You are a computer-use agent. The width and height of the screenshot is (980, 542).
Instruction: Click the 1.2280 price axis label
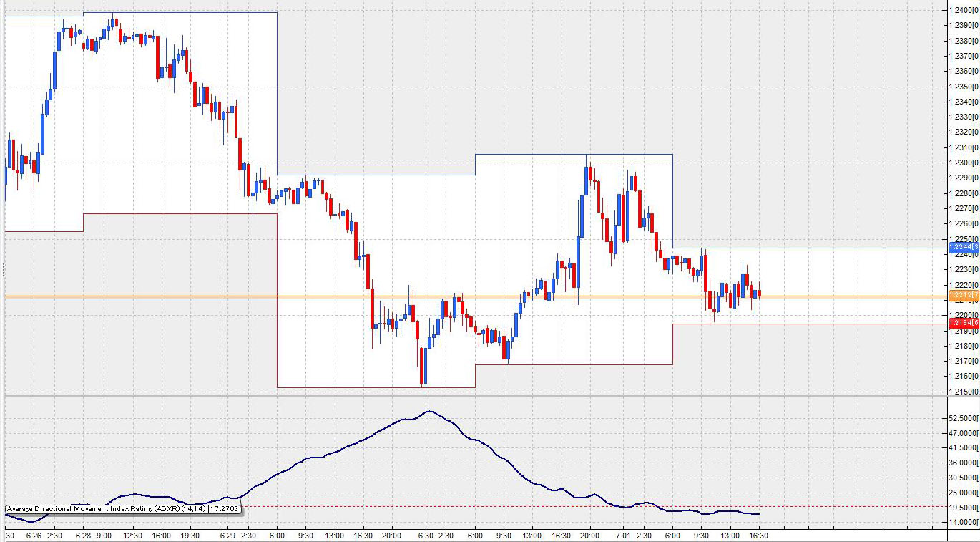[964, 193]
